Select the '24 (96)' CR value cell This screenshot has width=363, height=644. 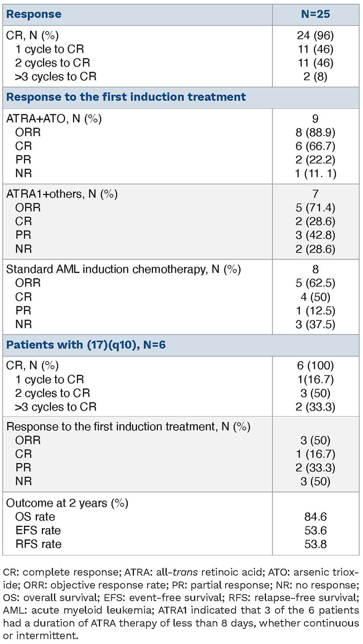[316, 35]
